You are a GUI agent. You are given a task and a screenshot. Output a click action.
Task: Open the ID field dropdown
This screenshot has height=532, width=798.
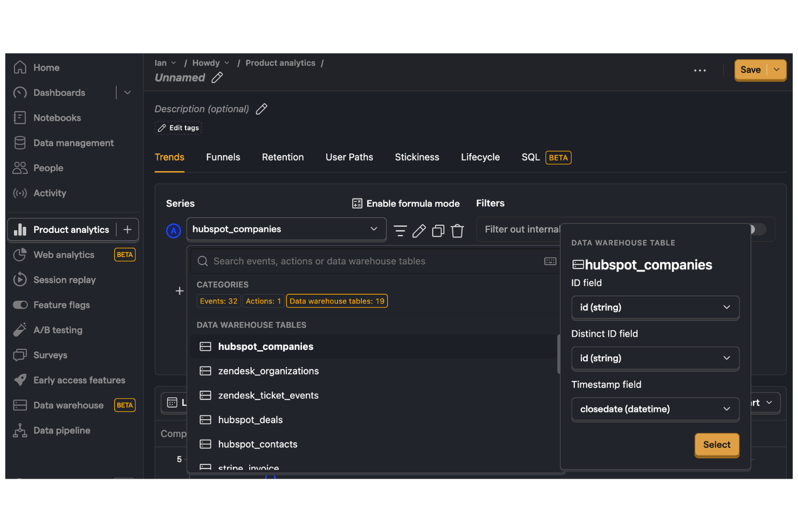[x=655, y=307]
